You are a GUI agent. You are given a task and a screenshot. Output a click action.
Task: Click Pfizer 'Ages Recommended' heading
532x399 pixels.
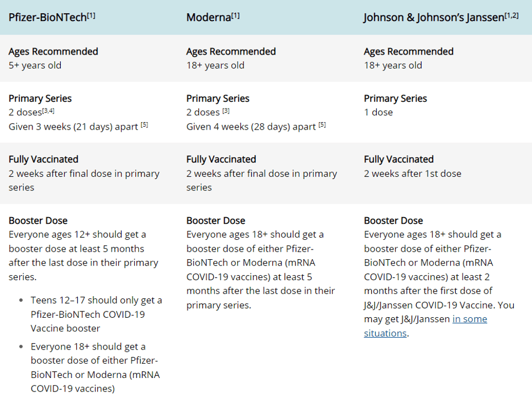coord(53,51)
